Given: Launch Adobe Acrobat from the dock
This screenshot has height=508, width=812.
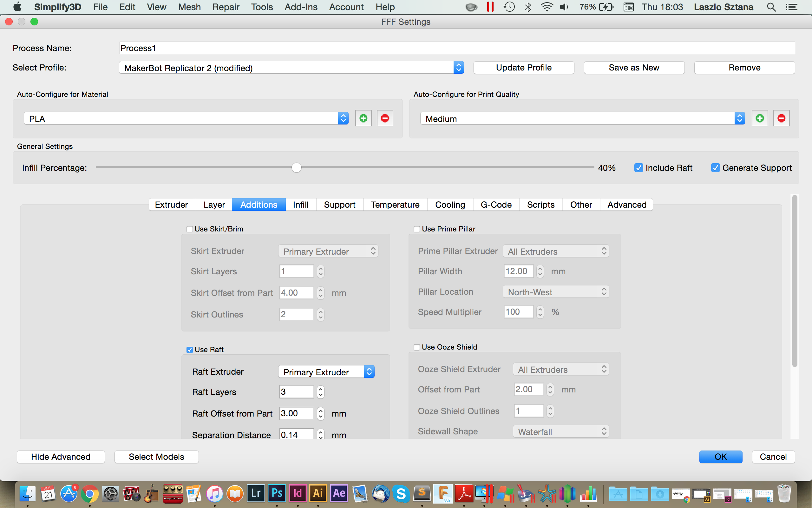Looking at the screenshot, I should (464, 494).
